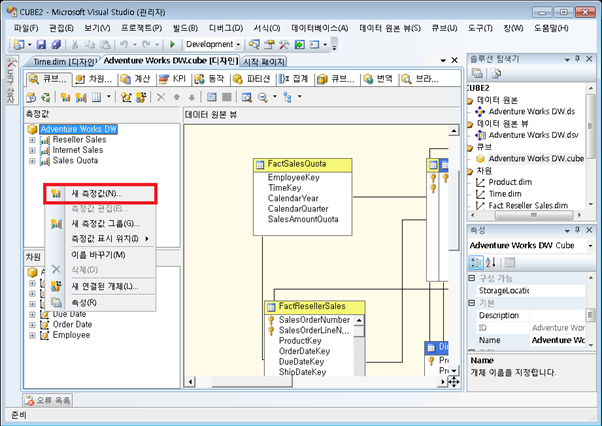This screenshot has height=426, width=602.
Task: Click the Solution Explorer vertical scrollbar thumb
Action: point(590,127)
